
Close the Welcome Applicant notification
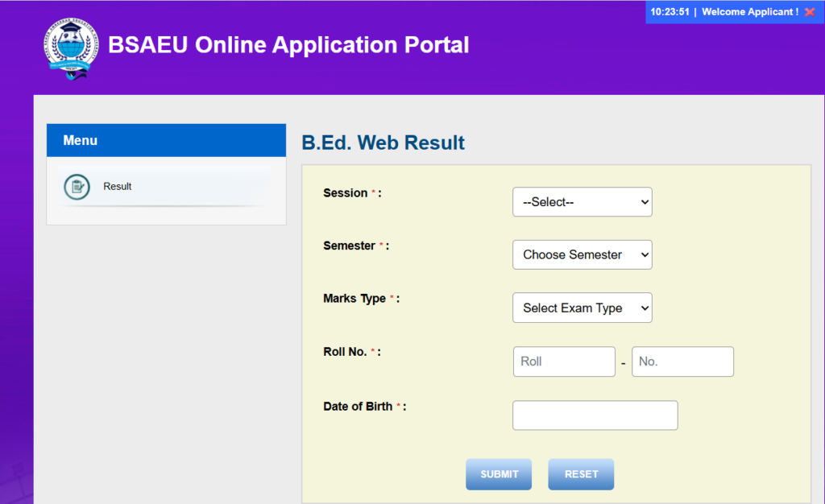810,11
